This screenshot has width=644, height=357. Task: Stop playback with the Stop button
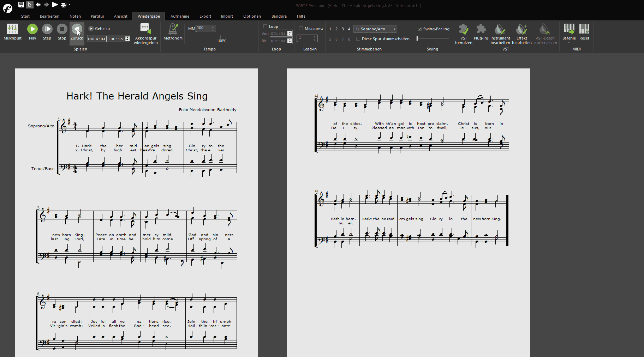[62, 32]
